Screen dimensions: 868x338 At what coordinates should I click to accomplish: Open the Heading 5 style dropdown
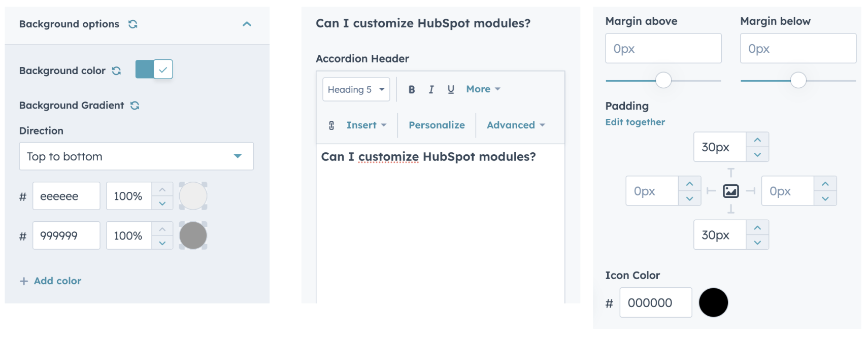[356, 90]
